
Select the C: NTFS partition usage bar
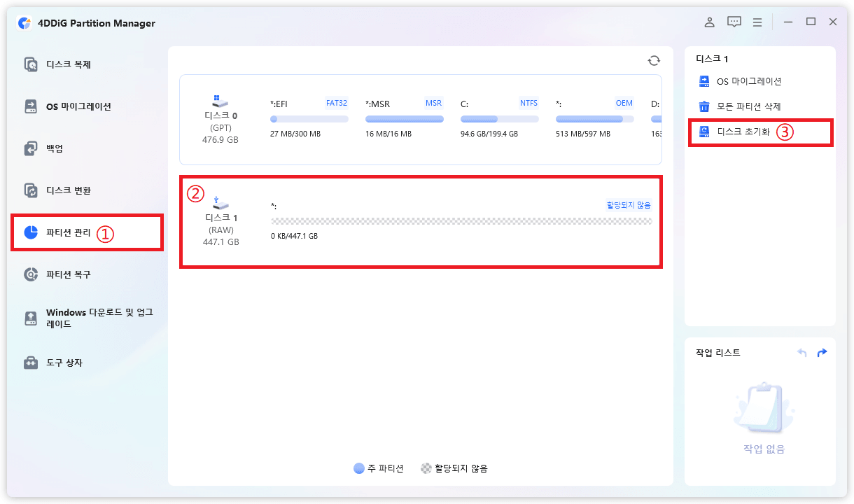(x=499, y=119)
